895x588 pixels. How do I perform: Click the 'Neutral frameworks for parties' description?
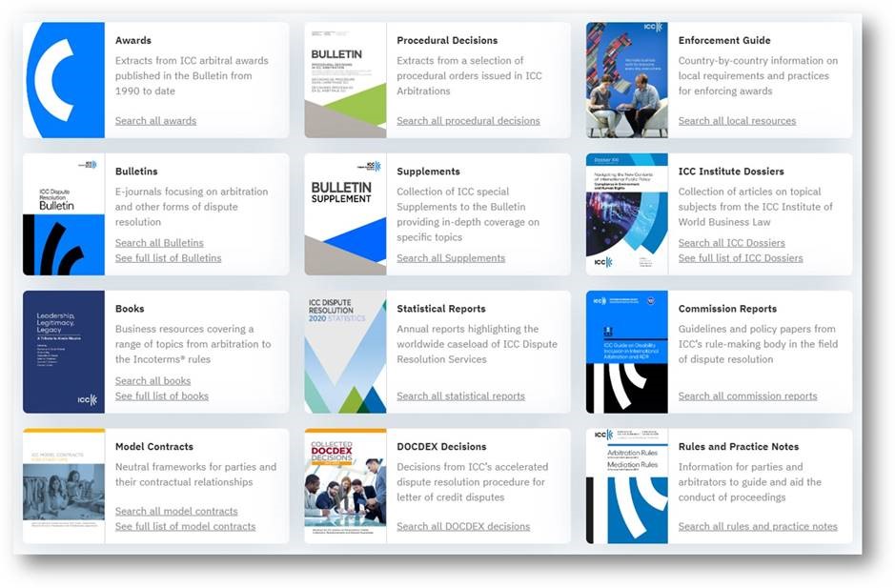tap(195, 475)
